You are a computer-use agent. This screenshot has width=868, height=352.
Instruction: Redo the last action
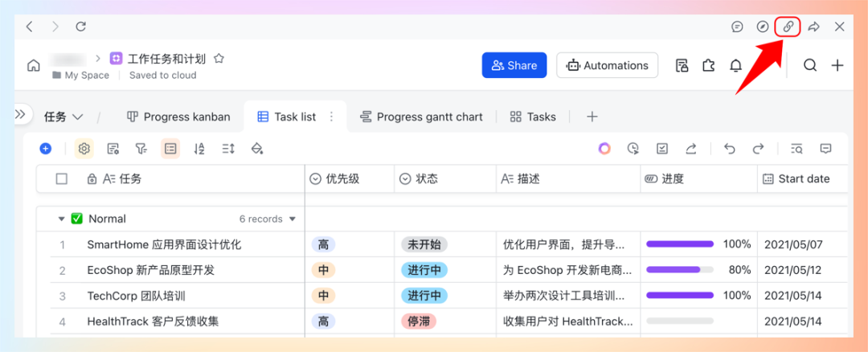pos(758,149)
